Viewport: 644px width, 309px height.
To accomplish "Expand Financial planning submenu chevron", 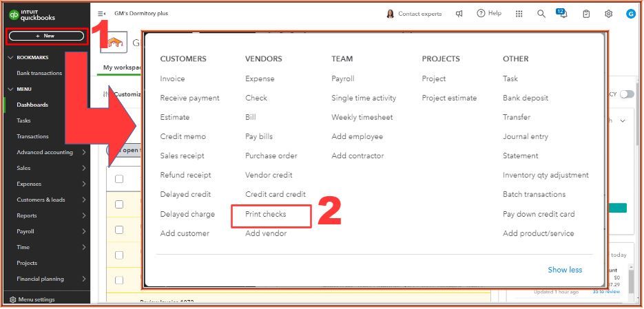I will click(84, 279).
